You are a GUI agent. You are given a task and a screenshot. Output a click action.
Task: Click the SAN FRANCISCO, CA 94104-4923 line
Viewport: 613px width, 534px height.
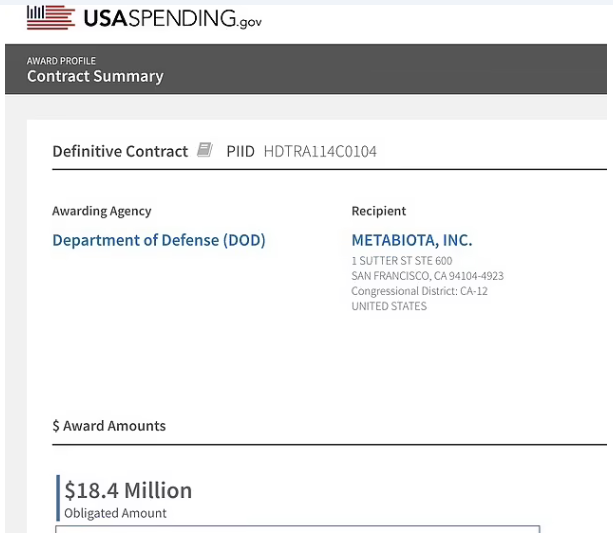[427, 276]
